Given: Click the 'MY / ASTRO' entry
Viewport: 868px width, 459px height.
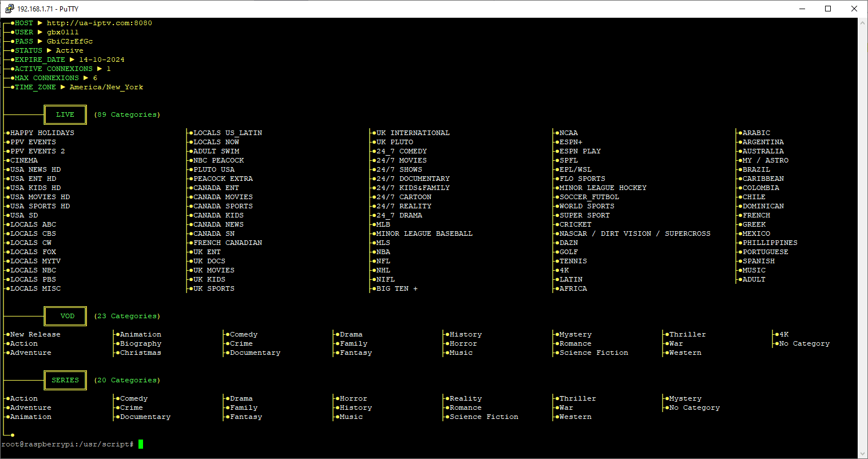Looking at the screenshot, I should click(766, 160).
